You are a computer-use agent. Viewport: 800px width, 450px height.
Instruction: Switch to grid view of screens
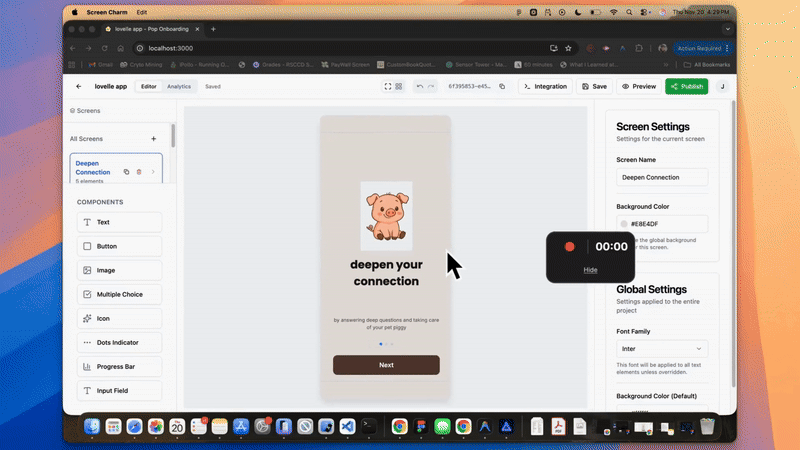click(x=398, y=86)
